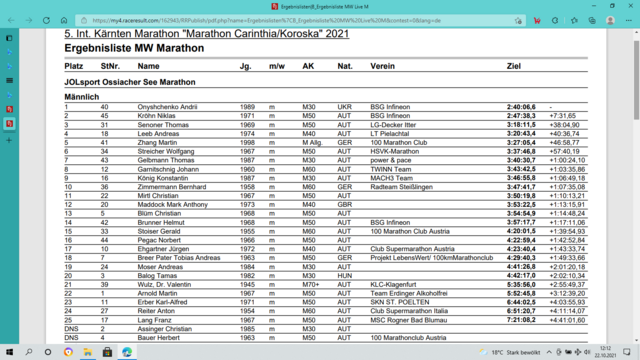Open the vertical tab actions menu
The width and height of the screenshot is (640, 360).
coord(9,38)
